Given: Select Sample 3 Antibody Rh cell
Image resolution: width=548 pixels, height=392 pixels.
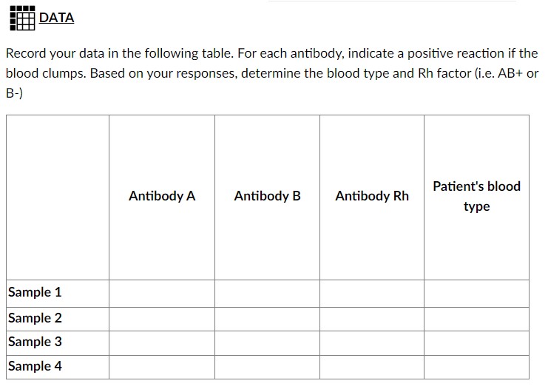Looking at the screenshot, I should point(372,343).
